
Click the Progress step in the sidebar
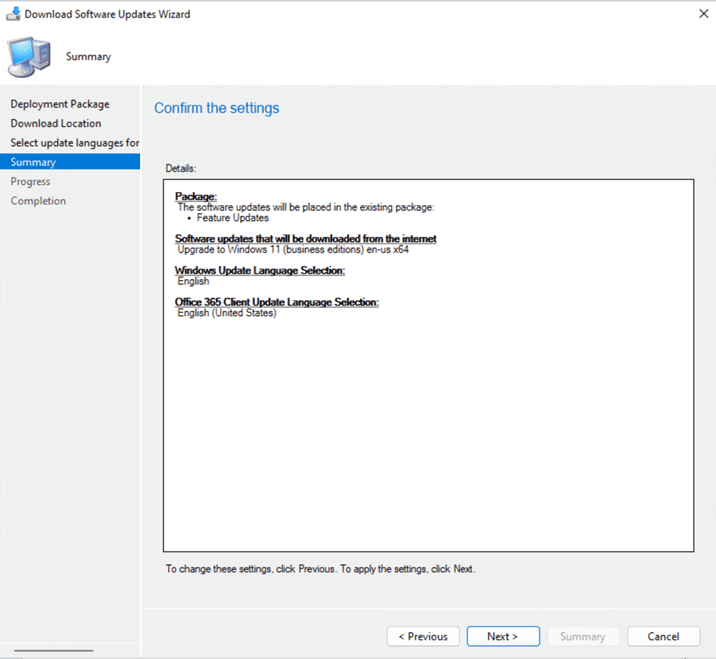pyautogui.click(x=30, y=182)
